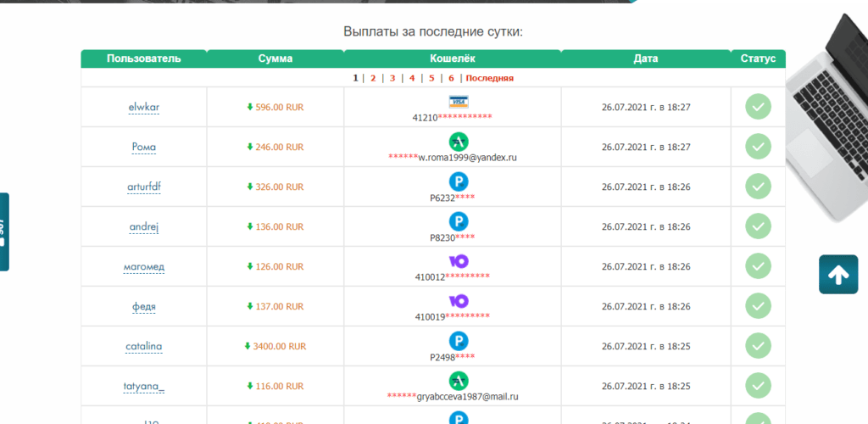This screenshot has width=868, height=424.
Task: Click the teal side tab on left edge
Action: click(3, 232)
